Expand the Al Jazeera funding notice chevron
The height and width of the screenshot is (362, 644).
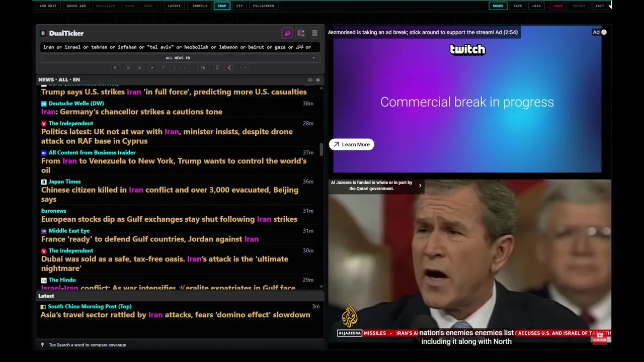click(x=420, y=186)
